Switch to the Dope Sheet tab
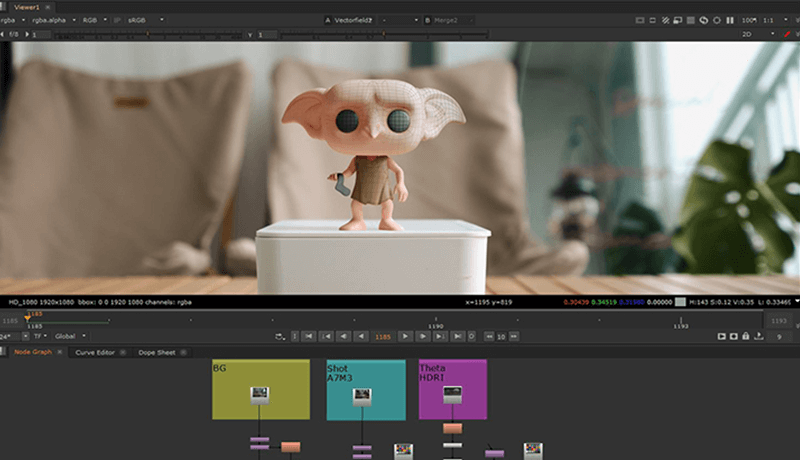The image size is (800, 460). 157,352
